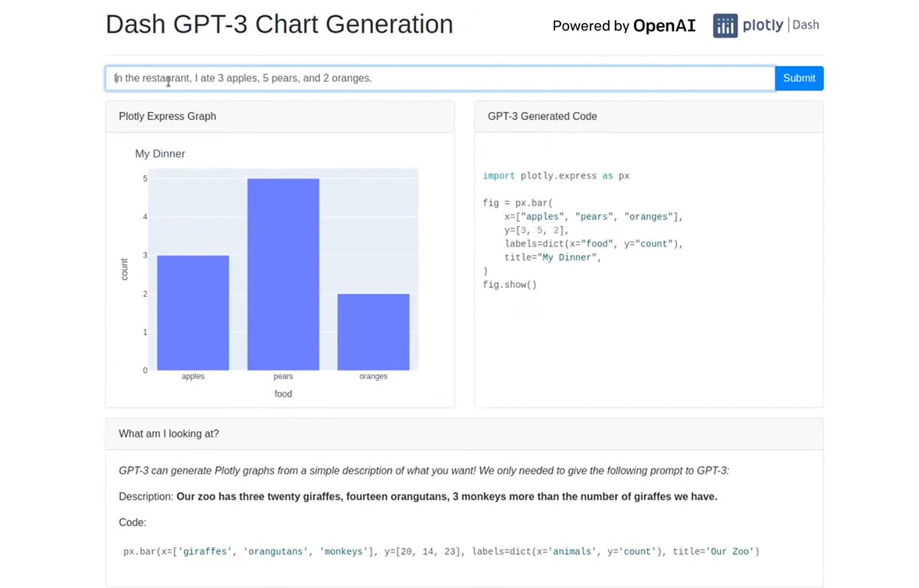Click the 'fig = px.bar(' code line
Image resolution: width=919 pixels, height=588 pixels.
pos(518,203)
